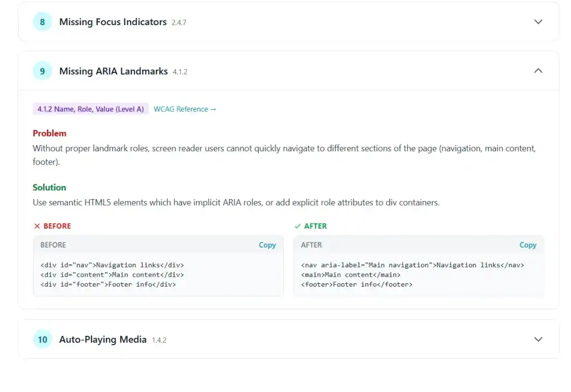Click the gray AFTER code block header
Viewport: 571px width, 392px height.
[x=419, y=245]
